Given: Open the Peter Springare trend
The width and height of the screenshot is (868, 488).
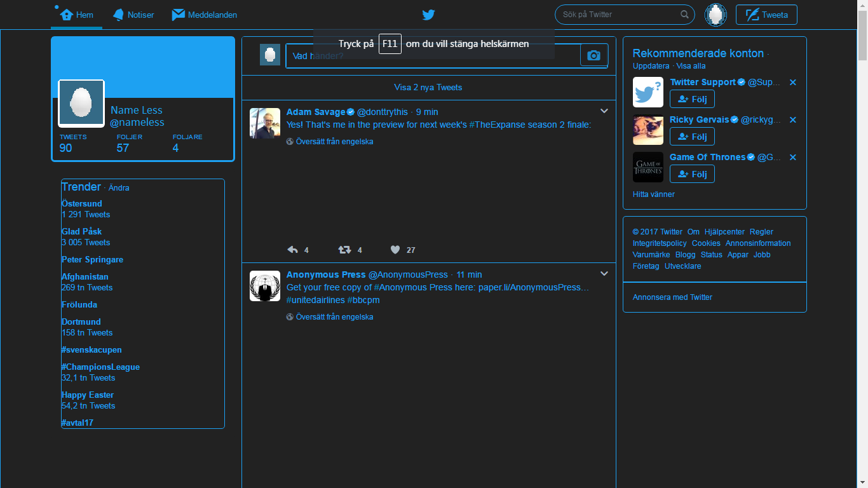Looking at the screenshot, I should coord(93,260).
